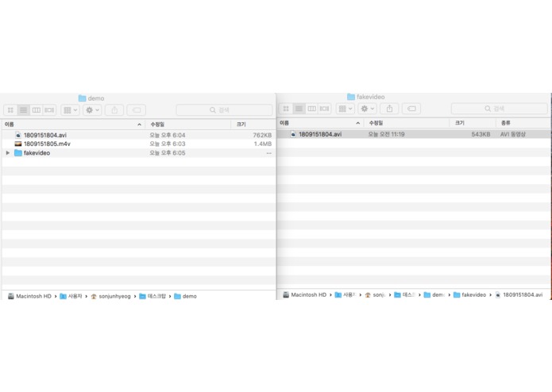
Task: Click the tags button in fakevideo window
Action: [411, 109]
